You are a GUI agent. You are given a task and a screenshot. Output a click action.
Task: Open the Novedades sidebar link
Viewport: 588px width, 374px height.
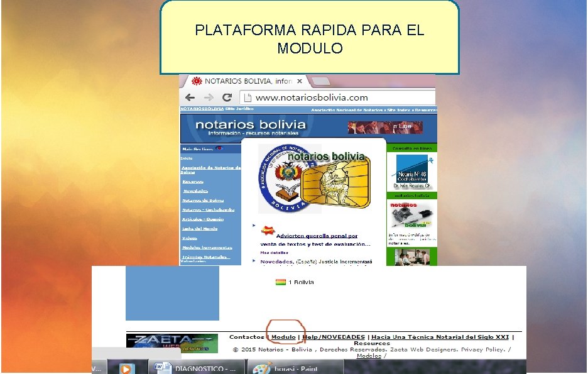[x=195, y=191]
